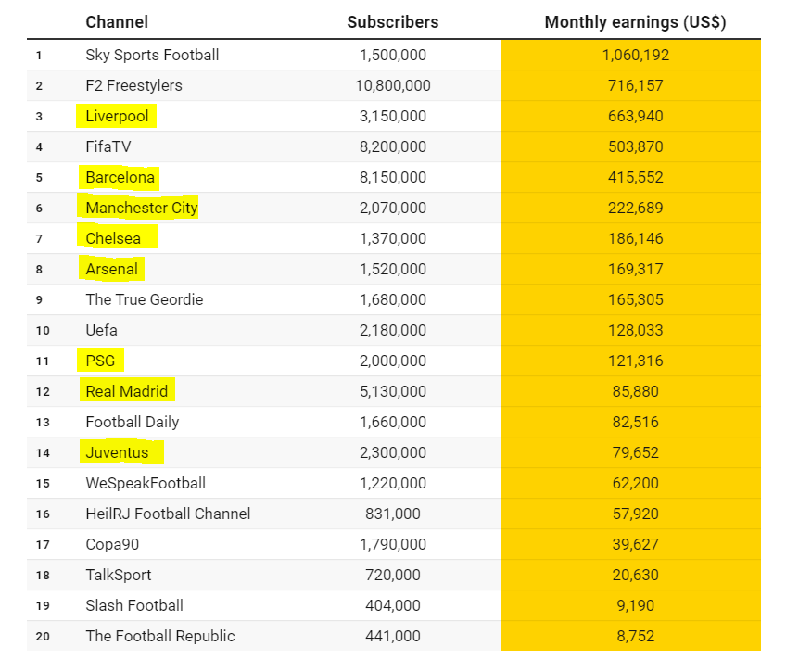Click subscribers value 1,790,000
Viewport: 786px width, 672px height.
[392, 544]
